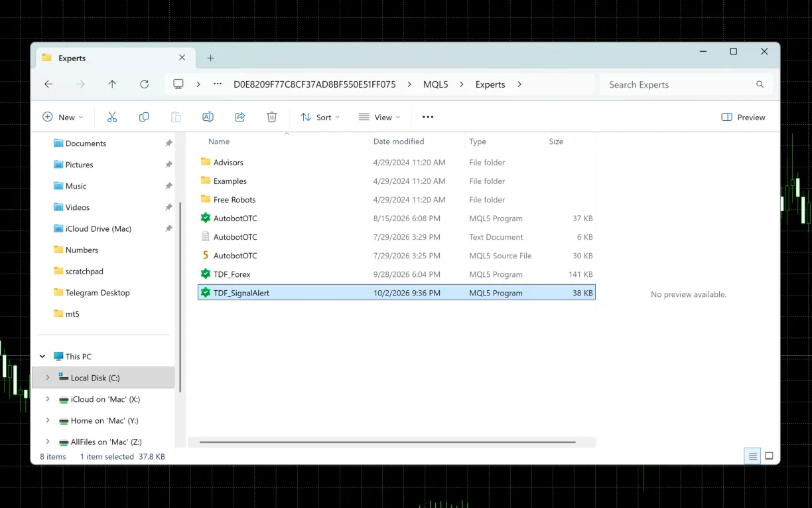Viewport: 812px width, 508px height.
Task: Click the Share icon in toolbar
Action: point(240,117)
